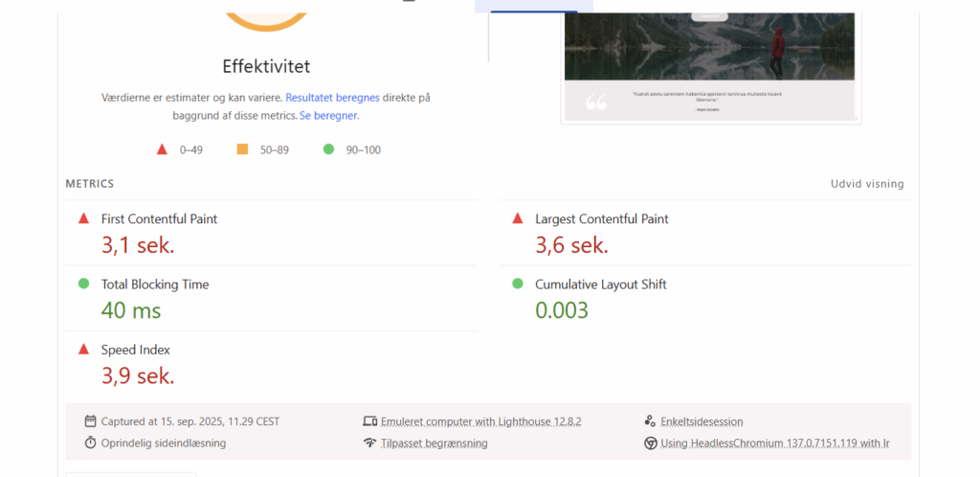
Task: Click the device icon beside Emuleret computer
Action: coord(370,421)
